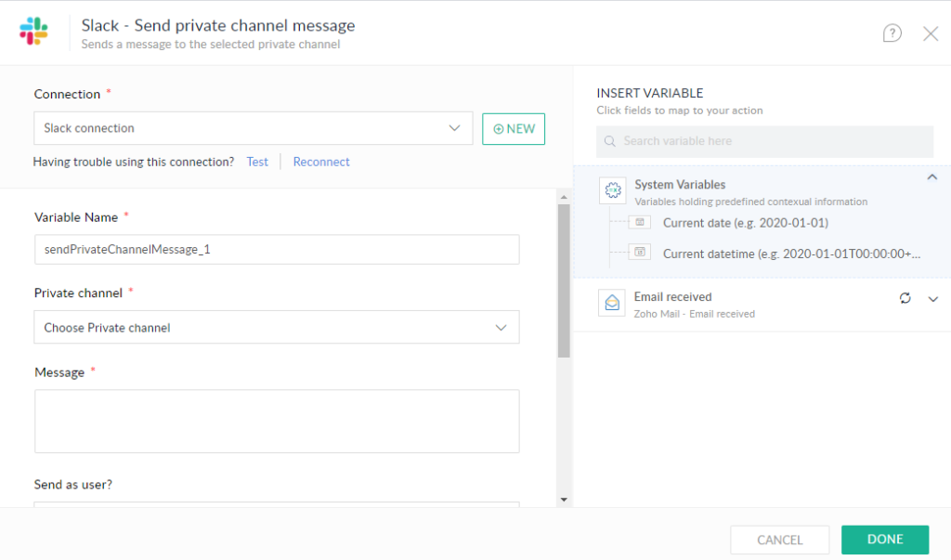Open the Slack connection dropdown
Image resolution: width=951 pixels, height=560 pixels.
pyautogui.click(x=253, y=128)
